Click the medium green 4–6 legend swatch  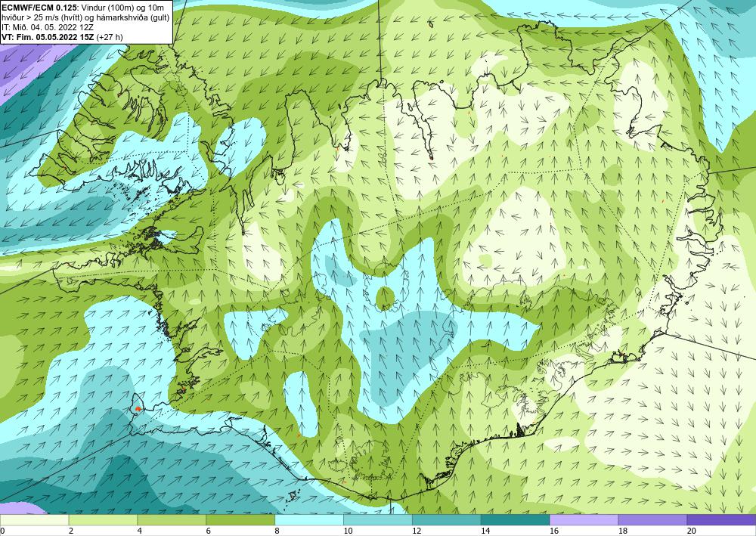(172, 520)
